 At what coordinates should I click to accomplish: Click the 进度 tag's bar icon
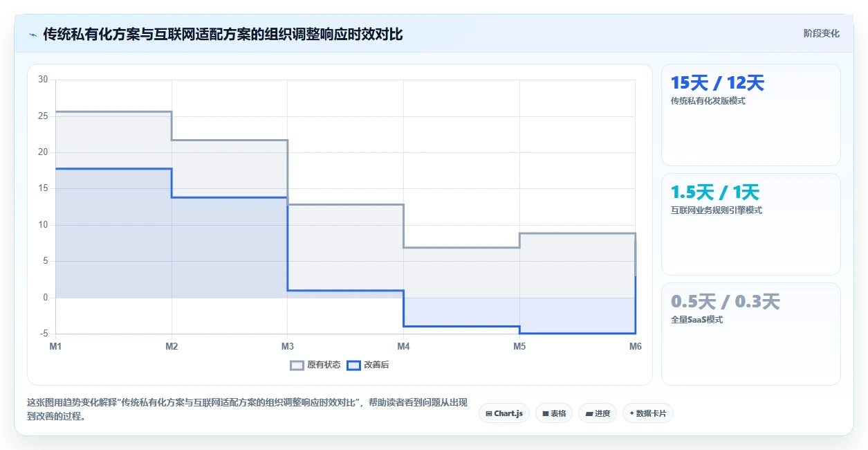point(589,413)
